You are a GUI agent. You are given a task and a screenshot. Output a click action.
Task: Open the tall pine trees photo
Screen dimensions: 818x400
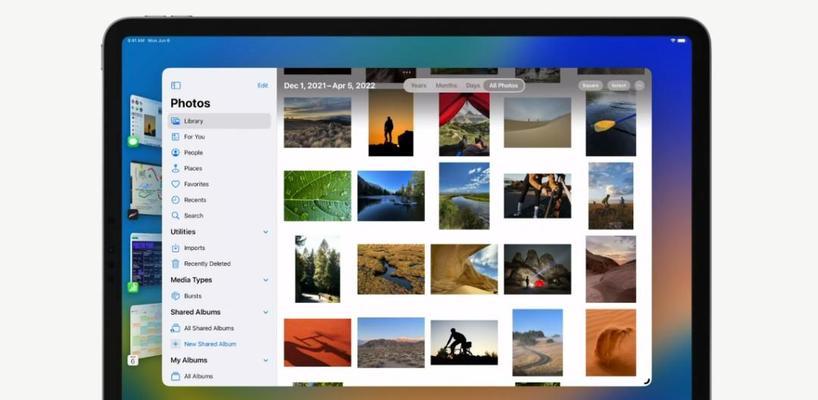point(317,269)
